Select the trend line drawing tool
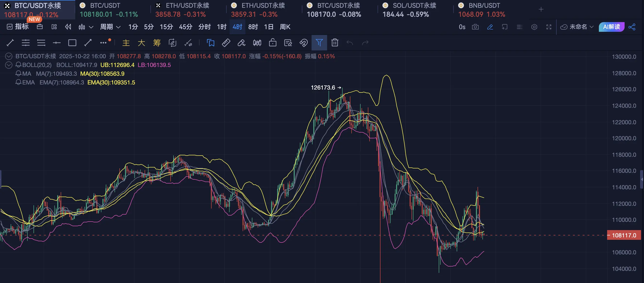This screenshot has width=644, height=283. [x=10, y=43]
